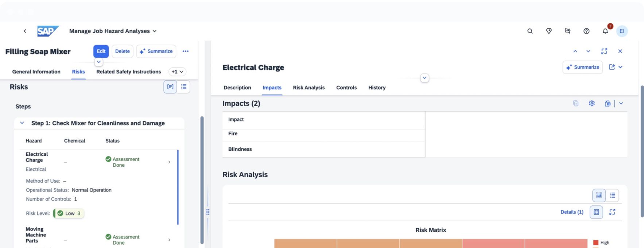Enter full screen for Electrical Charge panel

pos(604,51)
